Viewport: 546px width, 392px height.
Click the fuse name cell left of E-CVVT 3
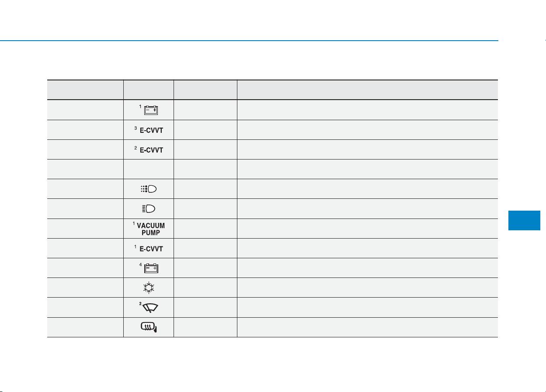85,130
